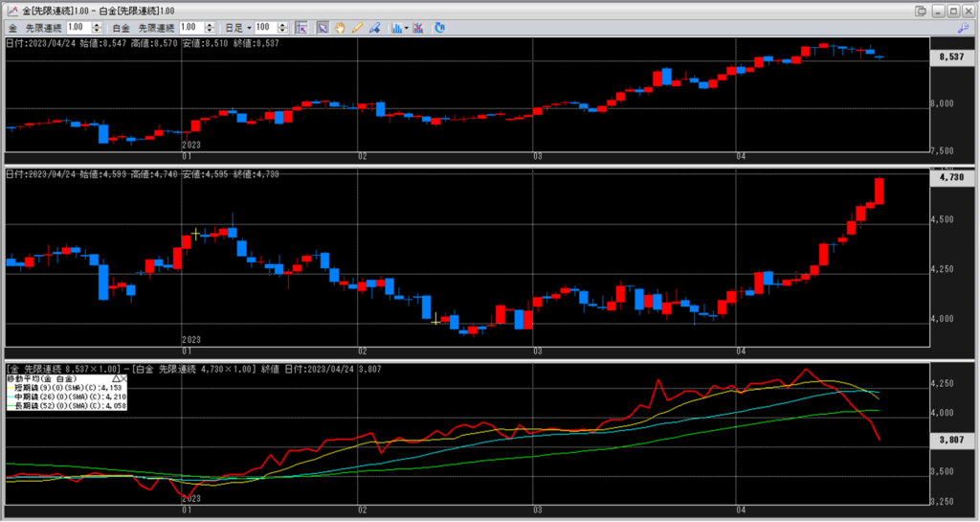Pick the pencil drawing tool
Screen dimensions: 980x522
click(357, 28)
